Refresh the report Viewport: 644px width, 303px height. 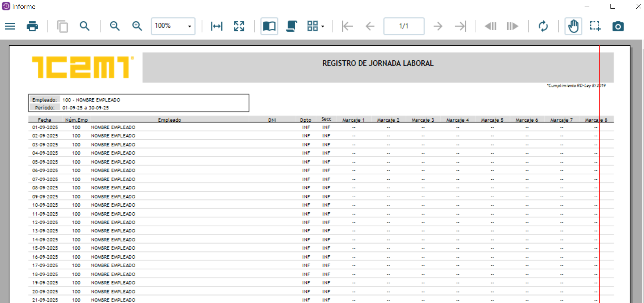pos(543,26)
